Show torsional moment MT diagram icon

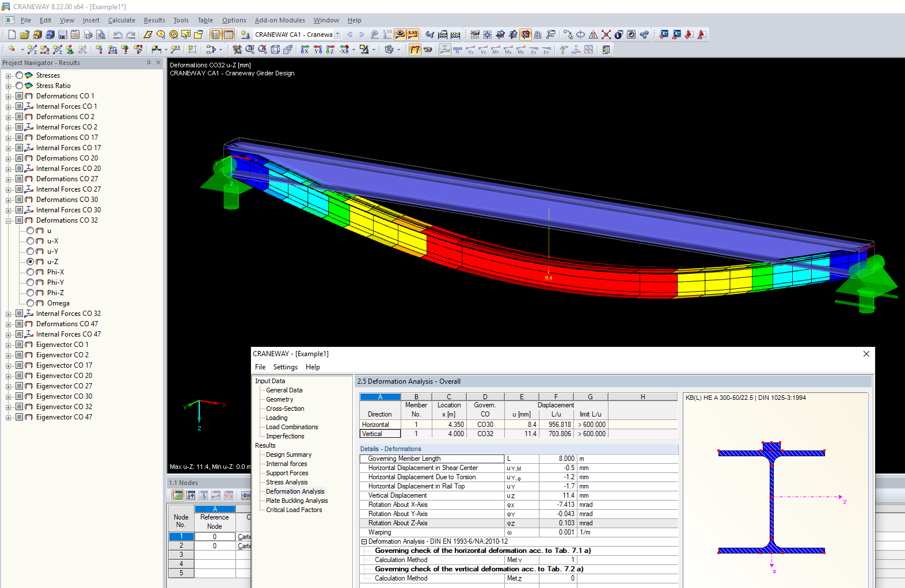496,49
